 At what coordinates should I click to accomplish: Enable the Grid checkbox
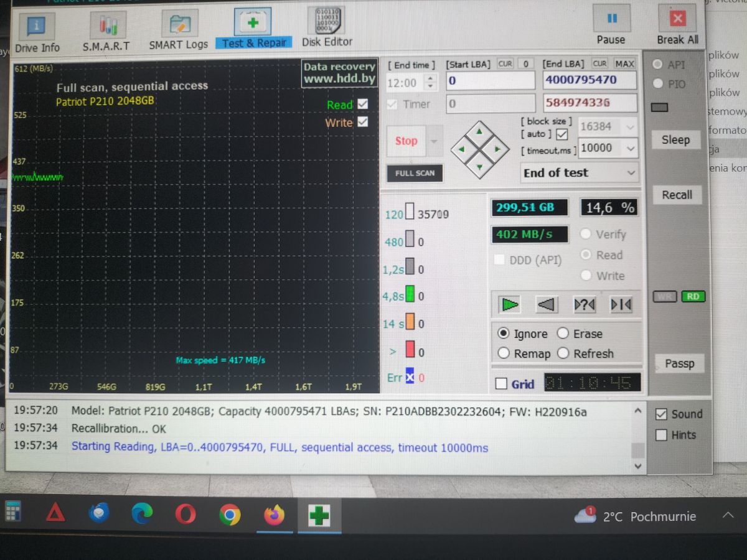click(x=501, y=384)
